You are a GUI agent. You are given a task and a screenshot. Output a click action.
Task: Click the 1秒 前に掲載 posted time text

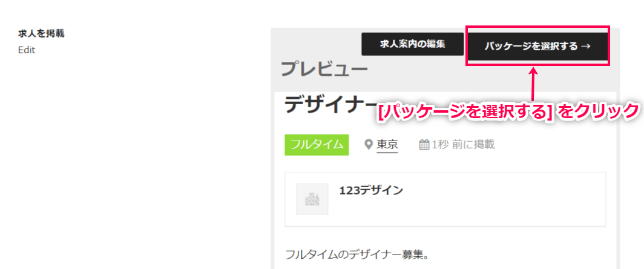coord(463,145)
